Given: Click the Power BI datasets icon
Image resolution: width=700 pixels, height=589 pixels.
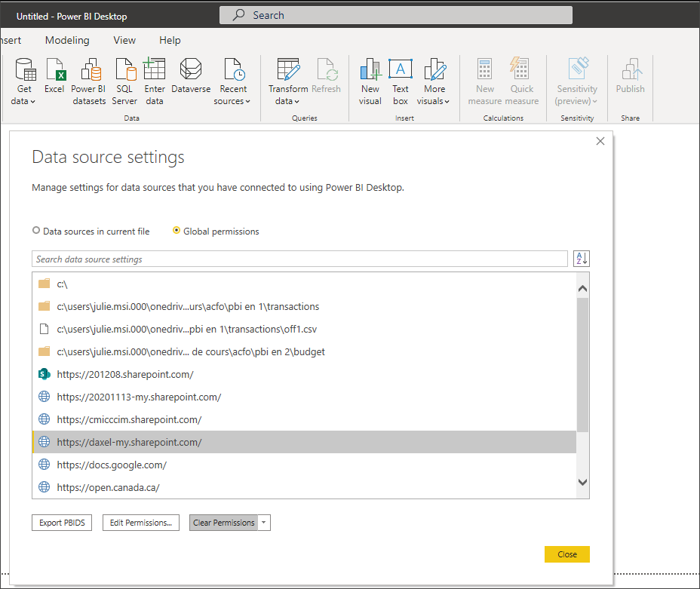Looking at the screenshot, I should point(88,79).
